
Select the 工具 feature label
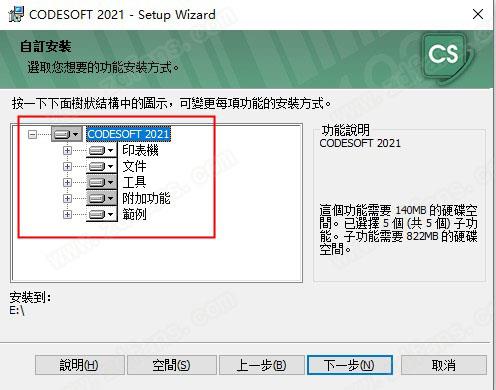(134, 182)
